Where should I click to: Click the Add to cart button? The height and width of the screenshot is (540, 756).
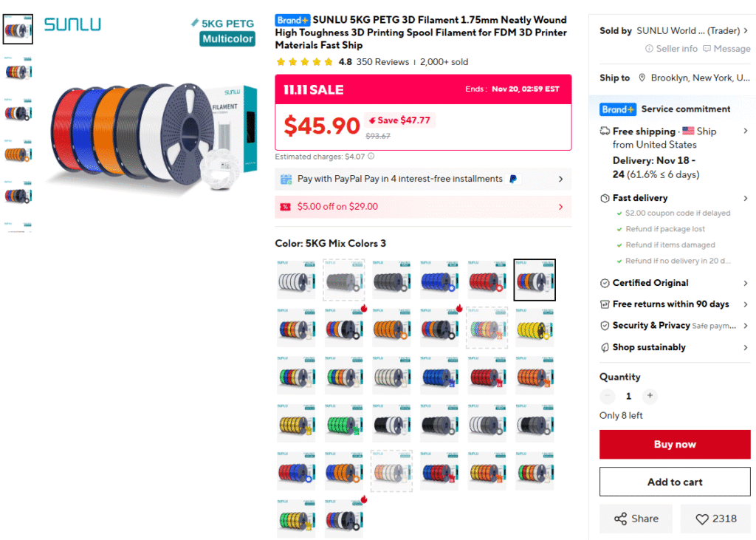pyautogui.click(x=675, y=482)
